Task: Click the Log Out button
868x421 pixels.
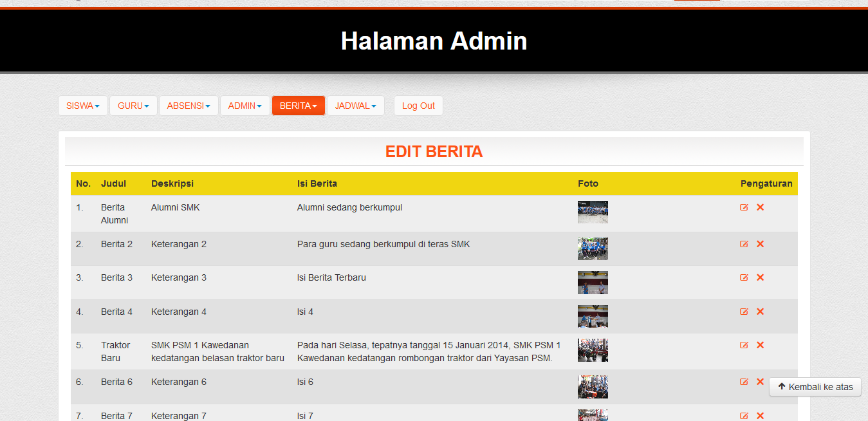Action: pyautogui.click(x=418, y=105)
